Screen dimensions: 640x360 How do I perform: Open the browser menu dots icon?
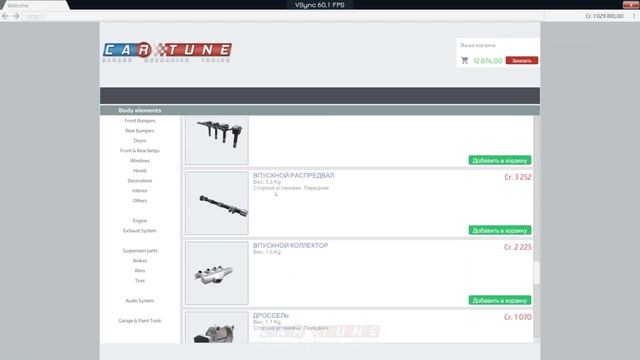coord(634,16)
